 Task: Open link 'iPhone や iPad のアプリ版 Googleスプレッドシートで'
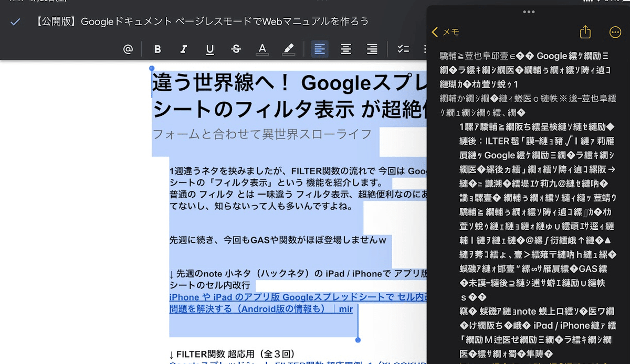point(297,297)
